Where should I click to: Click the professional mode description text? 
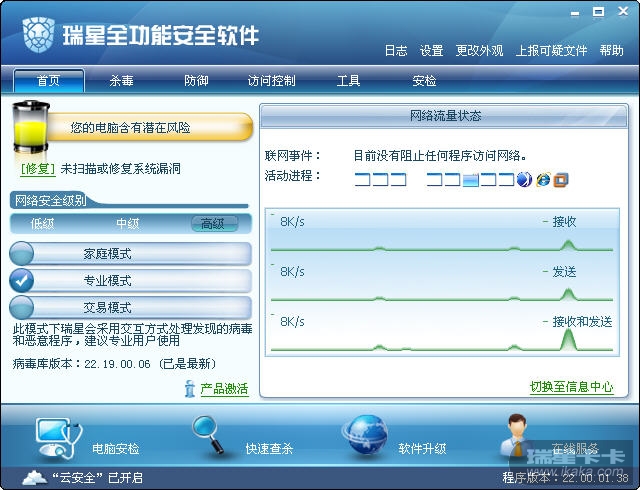tap(132, 335)
